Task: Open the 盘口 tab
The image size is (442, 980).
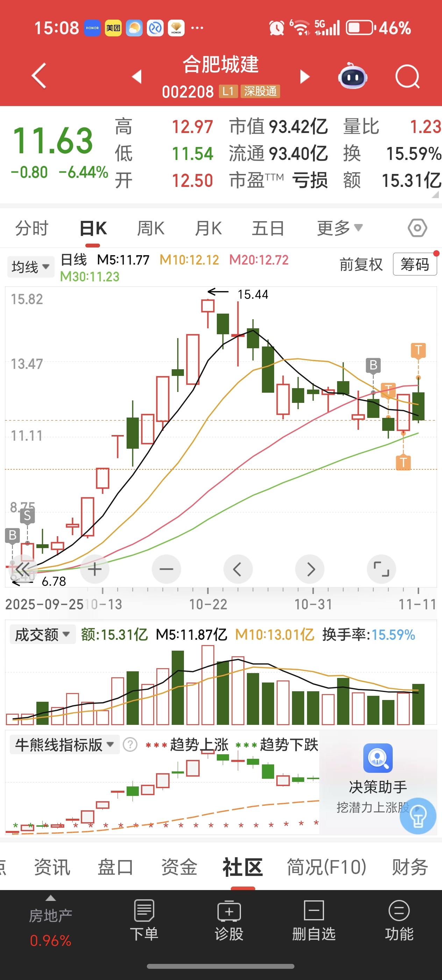Action: [115, 867]
